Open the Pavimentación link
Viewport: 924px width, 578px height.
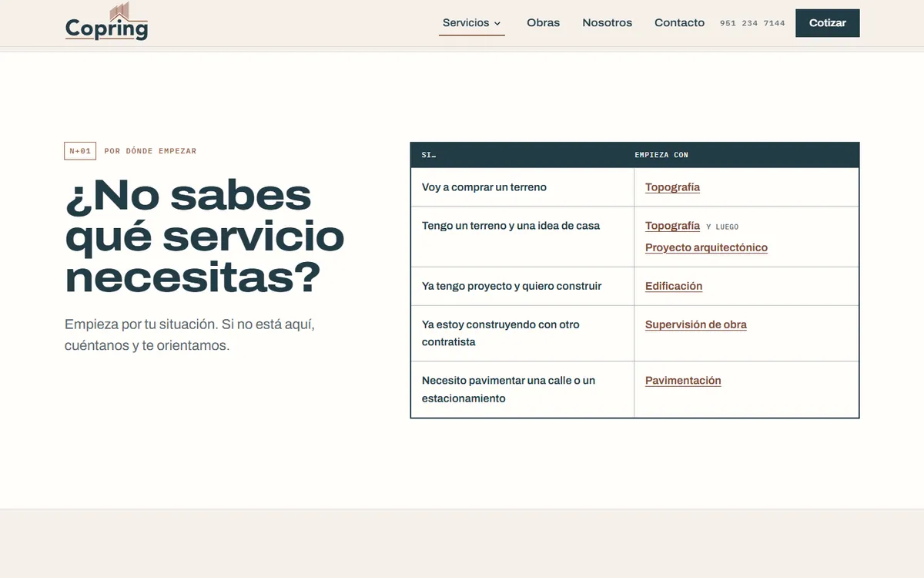(x=683, y=381)
